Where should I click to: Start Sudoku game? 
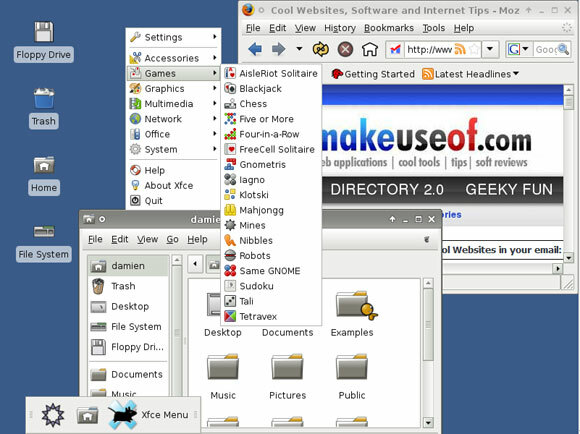271,286
